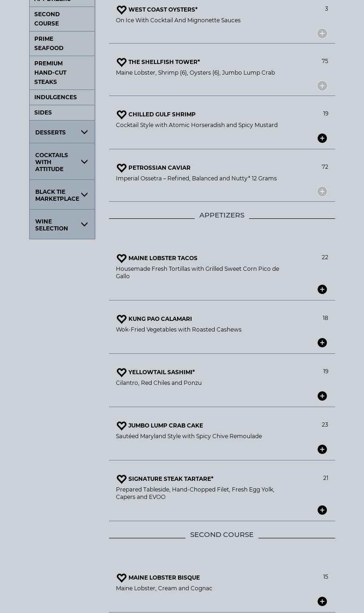
Task: Expand the Wine Selection section
Action: tap(84, 224)
